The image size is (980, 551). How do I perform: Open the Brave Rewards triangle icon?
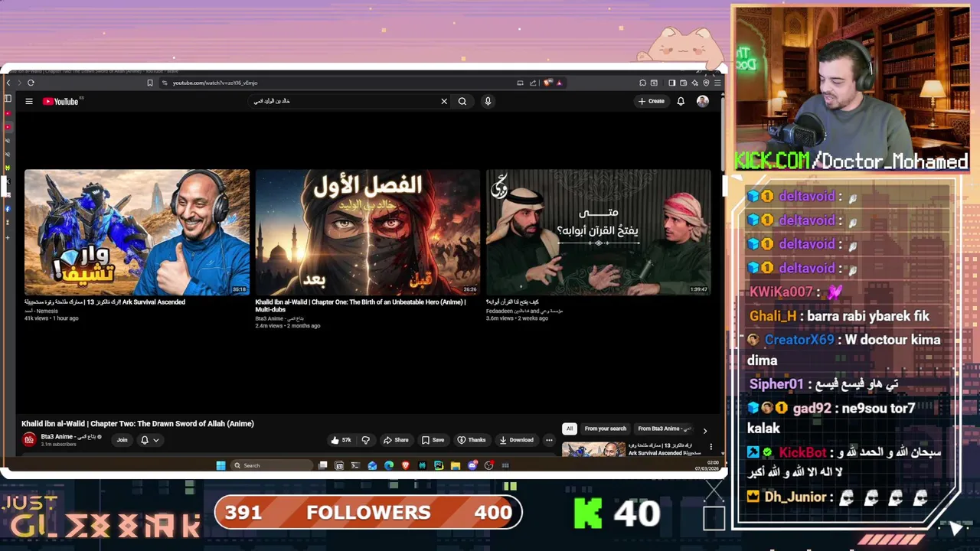[560, 83]
